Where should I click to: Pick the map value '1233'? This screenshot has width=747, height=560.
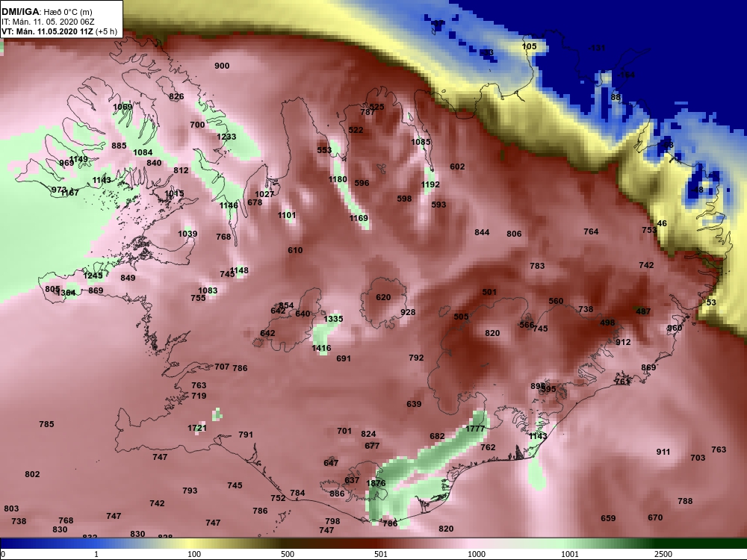point(226,137)
